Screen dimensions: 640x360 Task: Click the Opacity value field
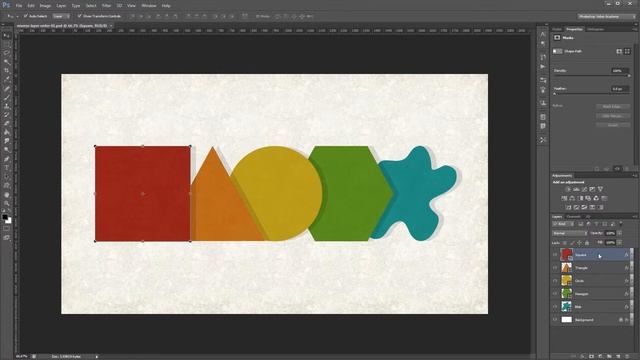pyautogui.click(x=610, y=233)
